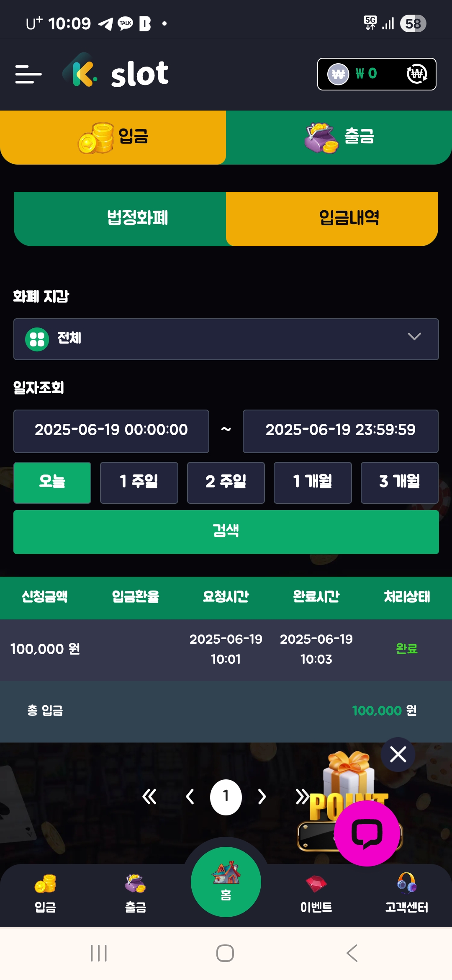This screenshot has width=452, height=980.
Task: Switch to the top 출금 tab
Action: point(339,137)
